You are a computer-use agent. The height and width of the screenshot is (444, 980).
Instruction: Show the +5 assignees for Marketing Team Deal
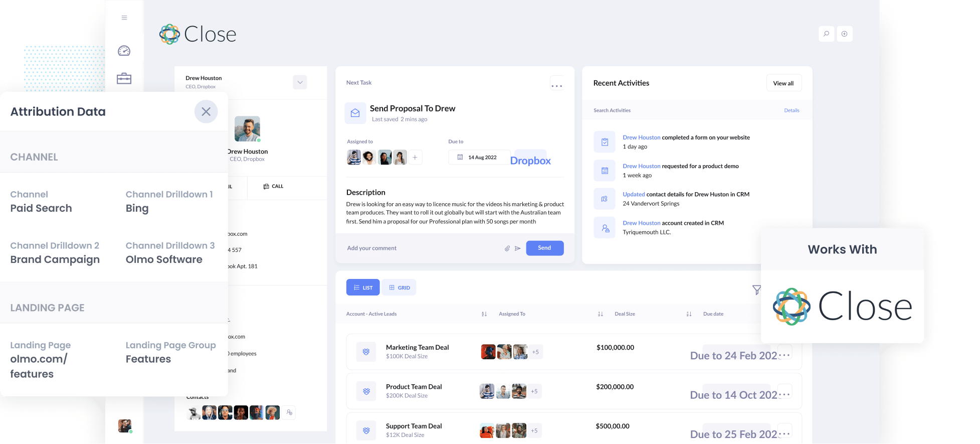pos(535,352)
